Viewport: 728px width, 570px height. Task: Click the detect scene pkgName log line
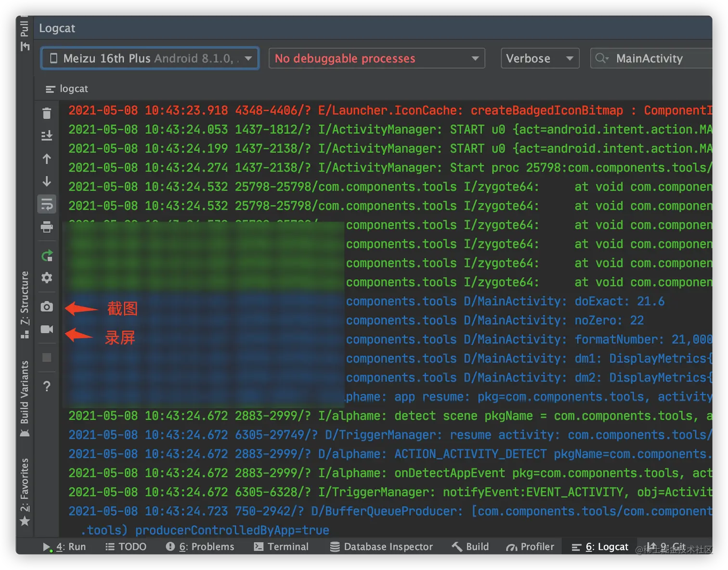390,416
